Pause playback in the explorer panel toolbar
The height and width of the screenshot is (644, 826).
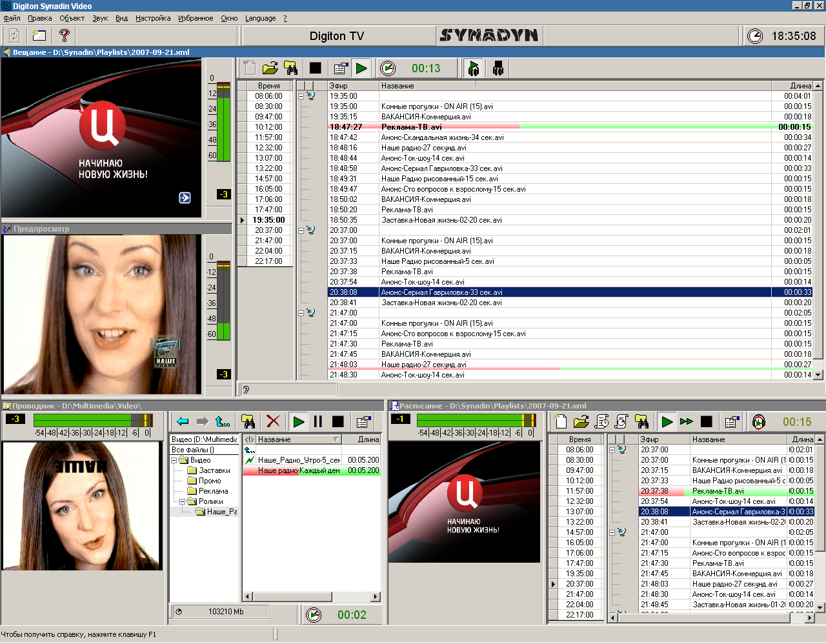click(x=317, y=421)
